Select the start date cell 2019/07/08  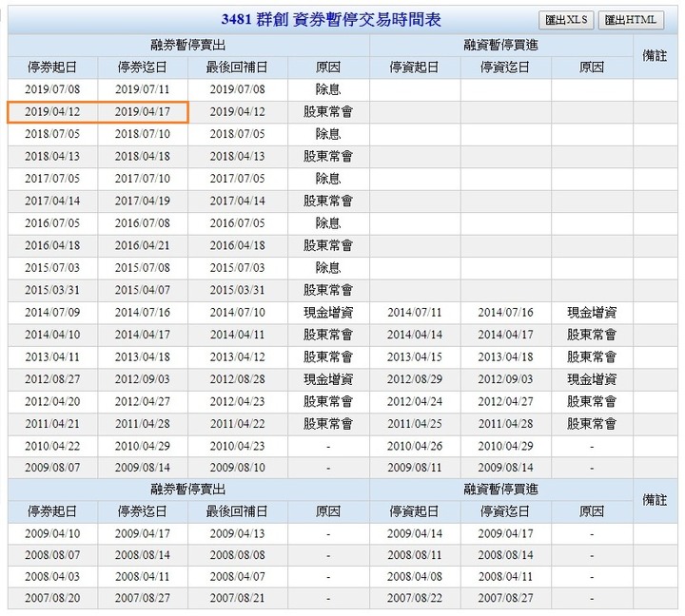coord(52,89)
